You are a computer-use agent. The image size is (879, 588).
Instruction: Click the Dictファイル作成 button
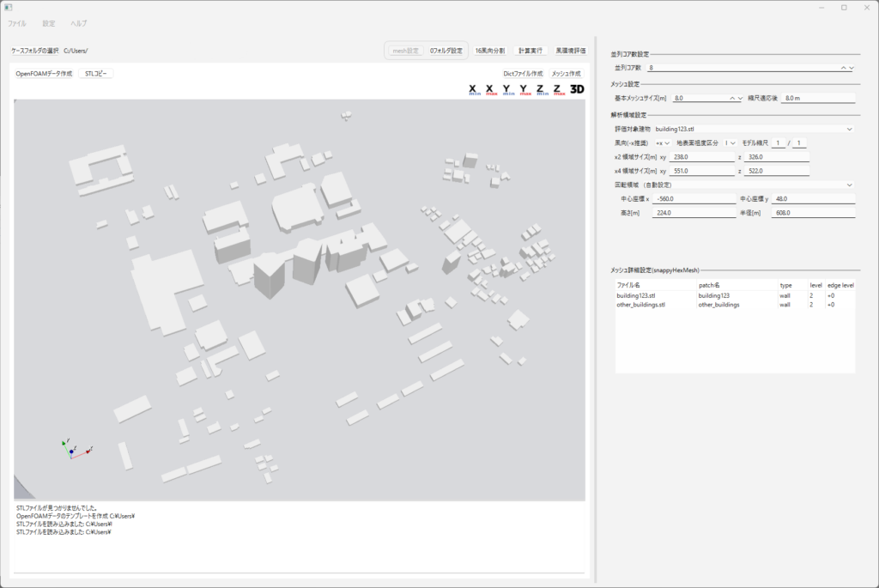(523, 74)
